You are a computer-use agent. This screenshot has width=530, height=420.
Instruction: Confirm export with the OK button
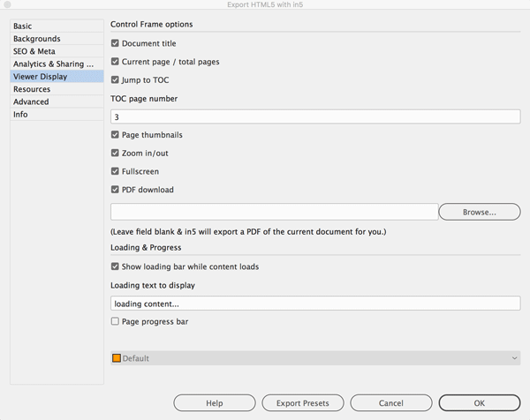(480, 403)
